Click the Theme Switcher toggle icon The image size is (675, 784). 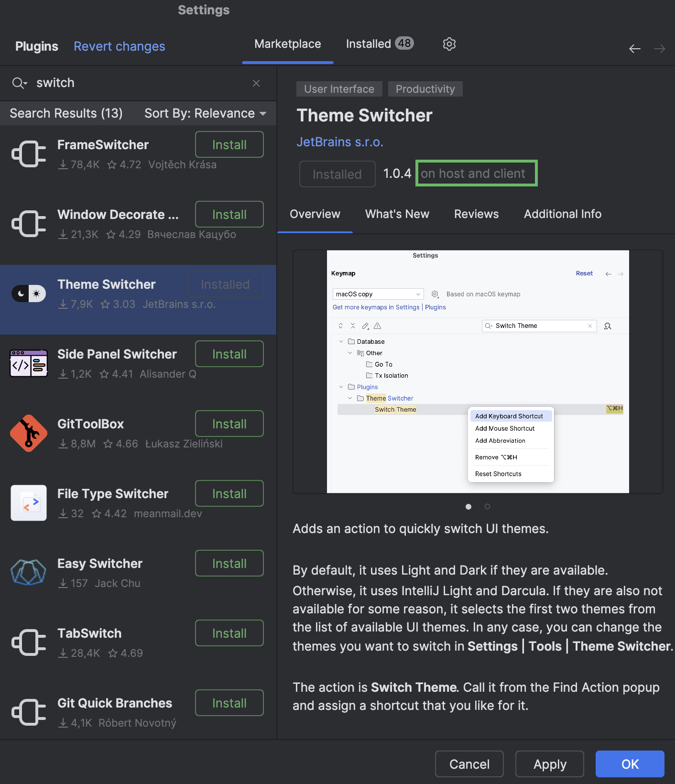29,294
